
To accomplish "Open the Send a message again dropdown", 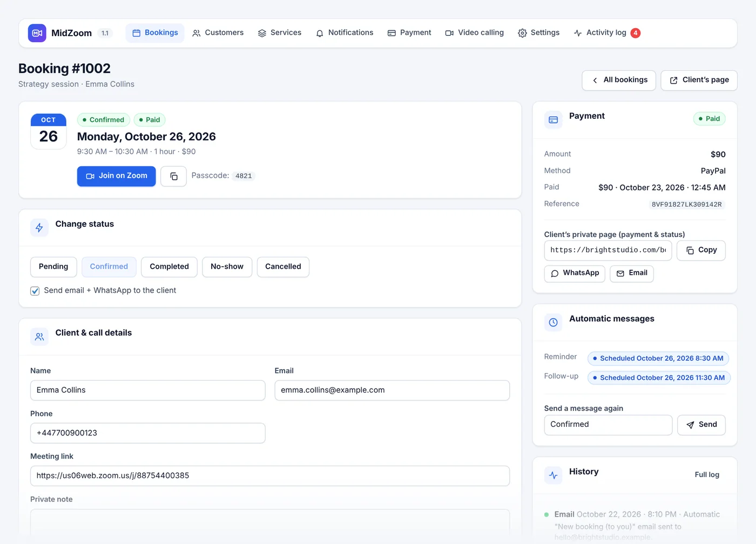I will [608, 425].
